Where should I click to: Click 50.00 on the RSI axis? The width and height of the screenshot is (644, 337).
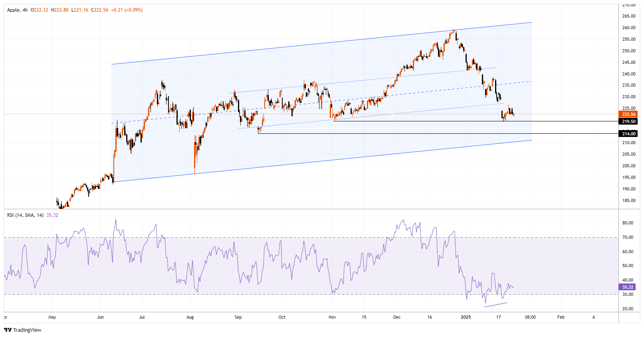(628, 266)
